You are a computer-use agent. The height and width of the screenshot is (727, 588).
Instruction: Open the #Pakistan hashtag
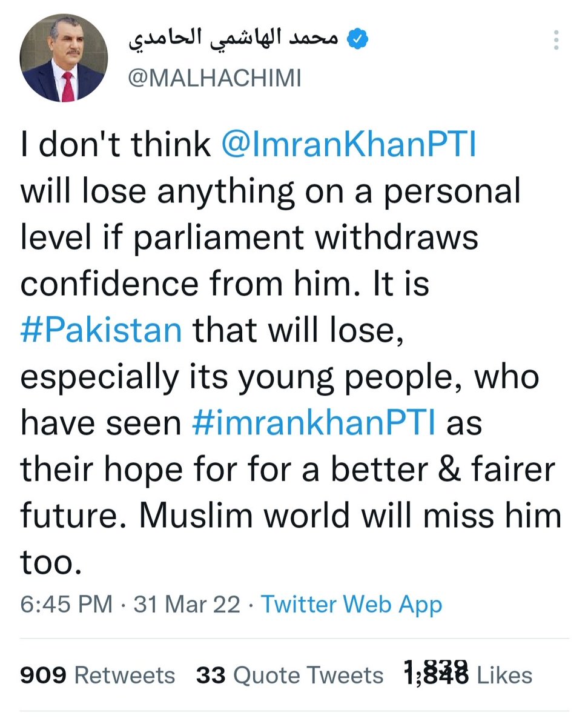pyautogui.click(x=101, y=330)
